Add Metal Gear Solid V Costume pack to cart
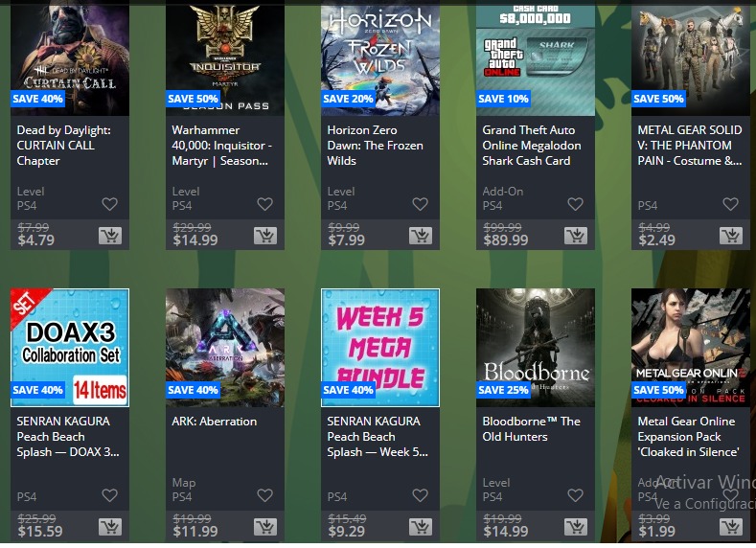The image size is (756, 548). 731,236
